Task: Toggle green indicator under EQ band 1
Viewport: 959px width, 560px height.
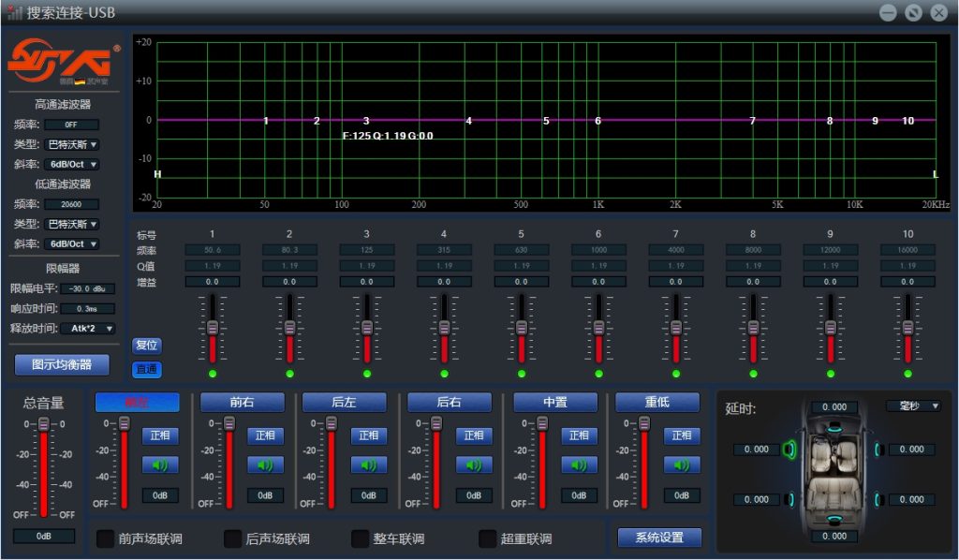Action: [213, 374]
